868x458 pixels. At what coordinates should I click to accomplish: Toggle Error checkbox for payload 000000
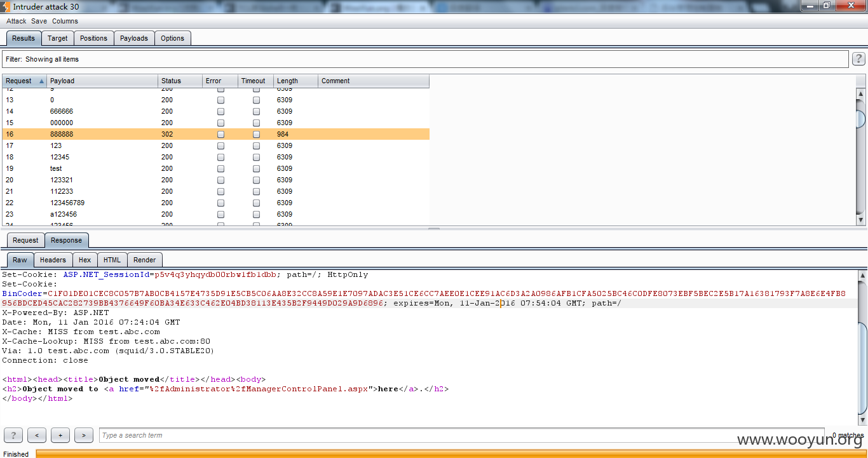pos(220,123)
